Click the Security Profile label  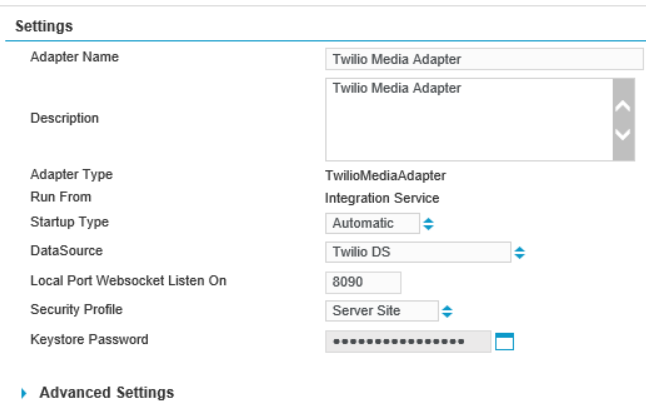click(77, 310)
